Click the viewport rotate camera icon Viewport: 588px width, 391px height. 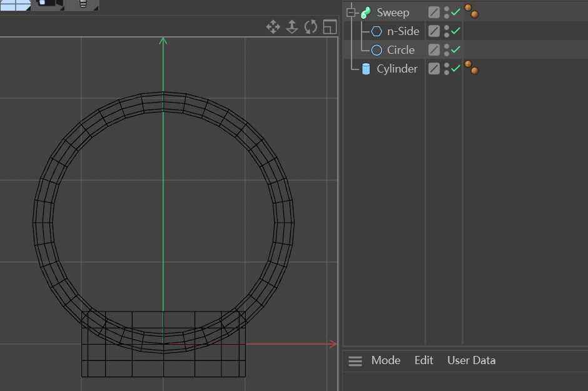coord(311,27)
